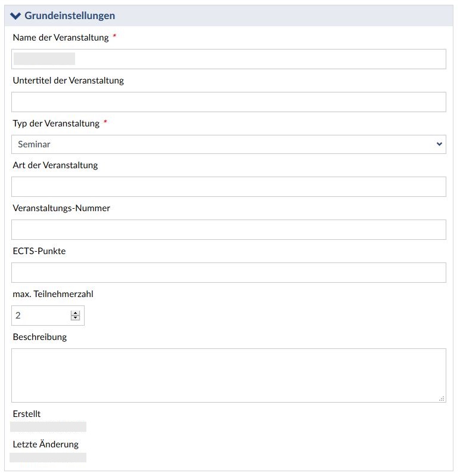Click the Untertitel der Veranstaltung label

tap(68, 81)
